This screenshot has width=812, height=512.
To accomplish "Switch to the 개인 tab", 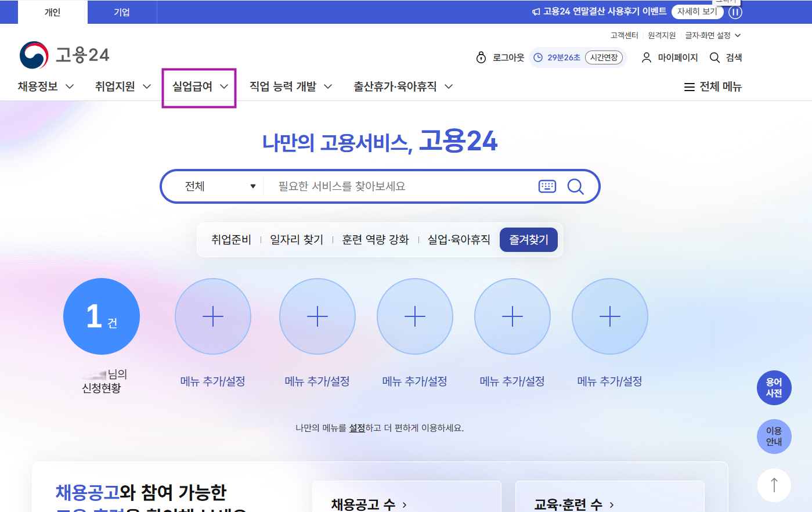I will (53, 12).
